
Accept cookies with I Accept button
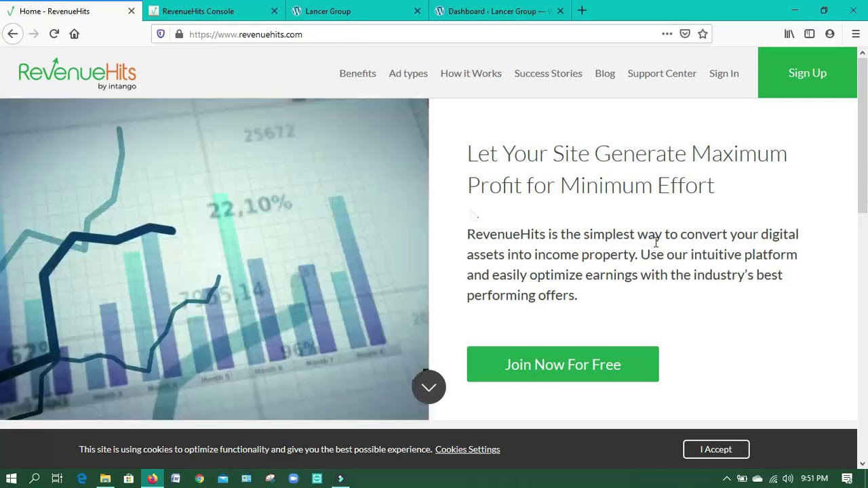pos(716,449)
